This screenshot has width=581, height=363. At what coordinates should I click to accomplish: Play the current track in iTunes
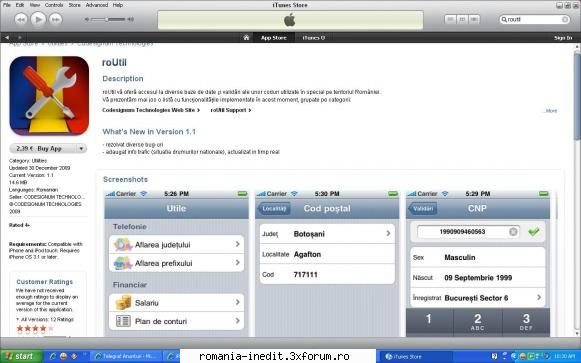38,19
